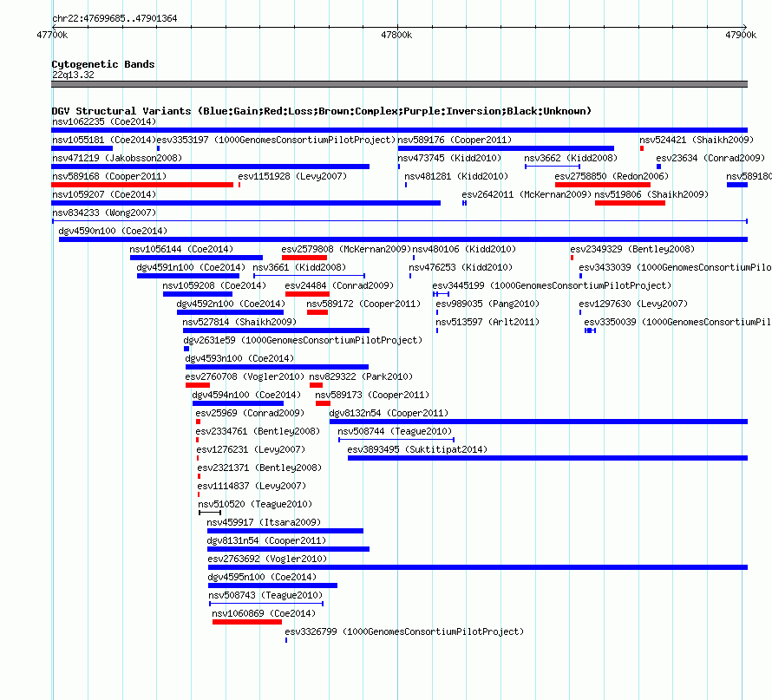Click the DGV Structural Variants track title
Viewport: 772px width, 700px height.
(x=322, y=111)
